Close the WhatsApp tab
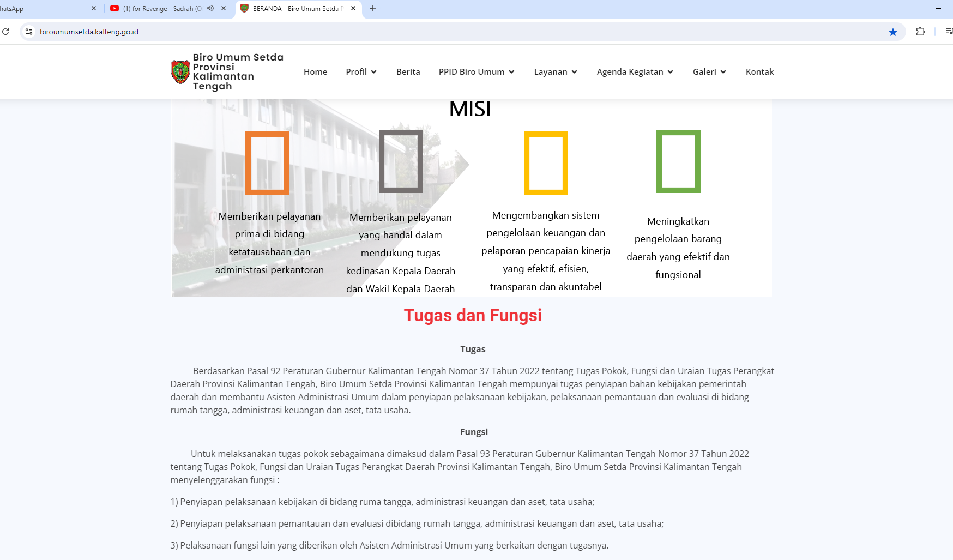The height and width of the screenshot is (560, 953). [93, 8]
